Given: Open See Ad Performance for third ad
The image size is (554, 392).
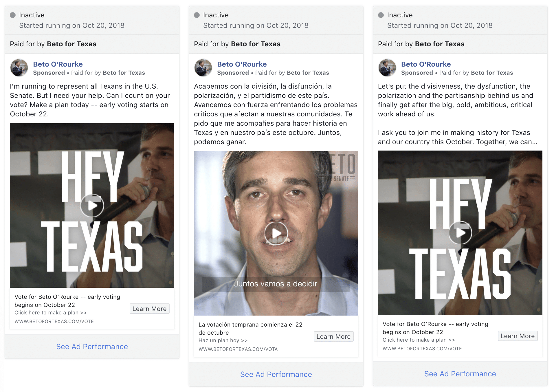Looking at the screenshot, I should 460,374.
